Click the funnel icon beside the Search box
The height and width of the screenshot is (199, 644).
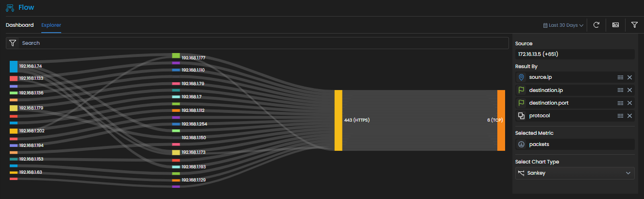click(13, 43)
